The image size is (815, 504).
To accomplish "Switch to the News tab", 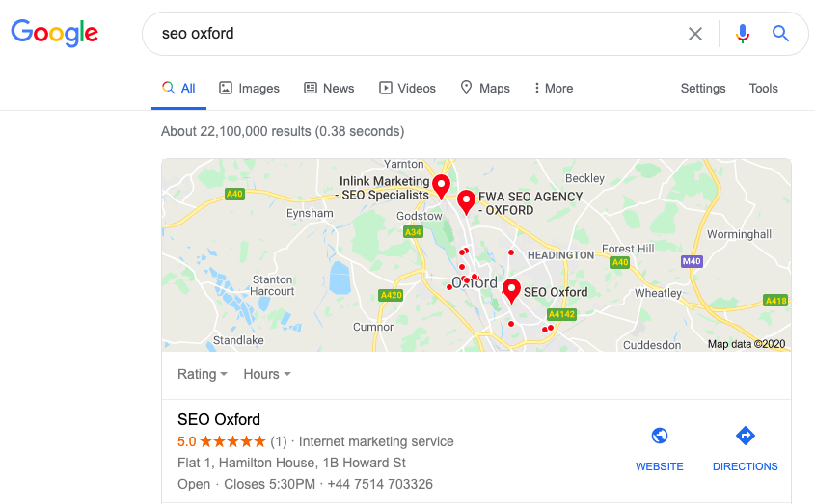I will pyautogui.click(x=329, y=88).
